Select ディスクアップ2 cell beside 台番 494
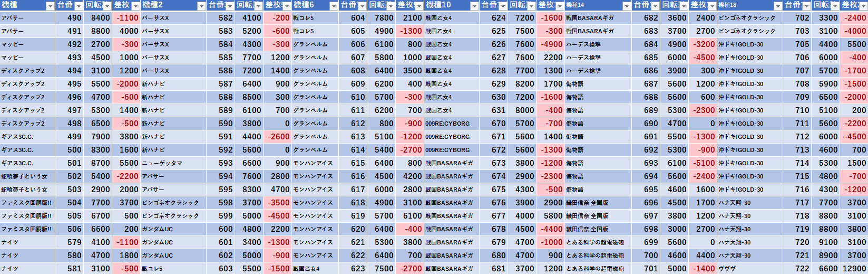This screenshot has height=274, width=868. pos(27,71)
